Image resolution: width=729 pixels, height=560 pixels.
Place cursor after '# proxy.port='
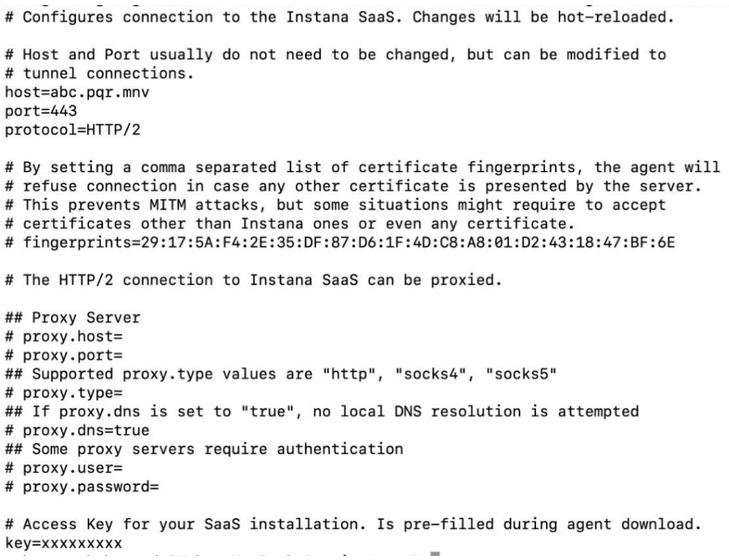pos(123,355)
